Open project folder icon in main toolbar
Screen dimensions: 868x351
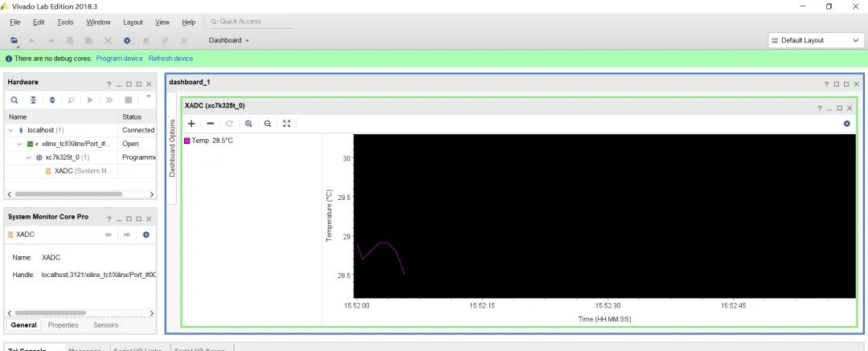[x=14, y=40]
